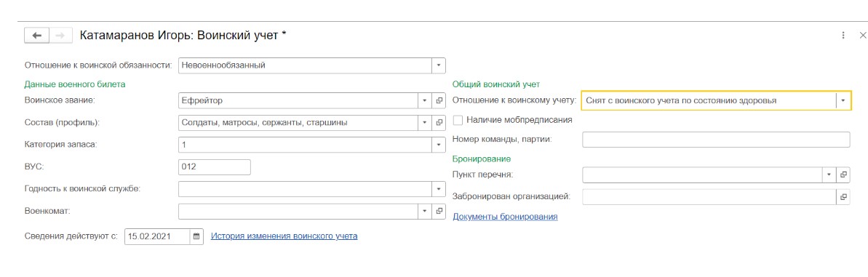This screenshot has width=868, height=277.
Task: Expand the Воинское звание dropdown arrow
Action: coord(425,100)
